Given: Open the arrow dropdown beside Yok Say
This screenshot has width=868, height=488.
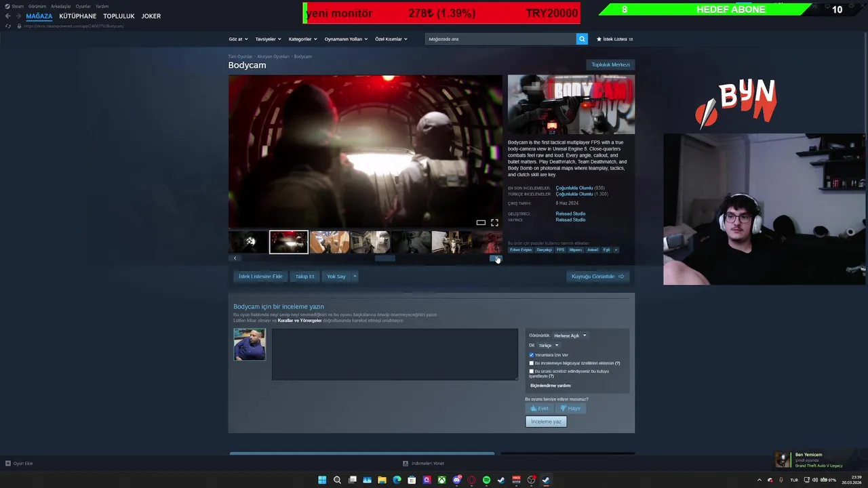Looking at the screenshot, I should click(354, 276).
